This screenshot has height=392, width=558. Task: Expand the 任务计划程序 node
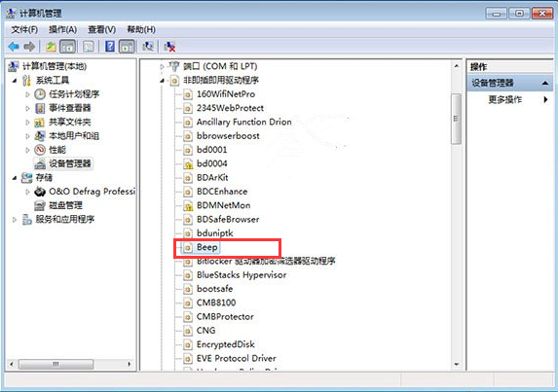tap(27, 94)
